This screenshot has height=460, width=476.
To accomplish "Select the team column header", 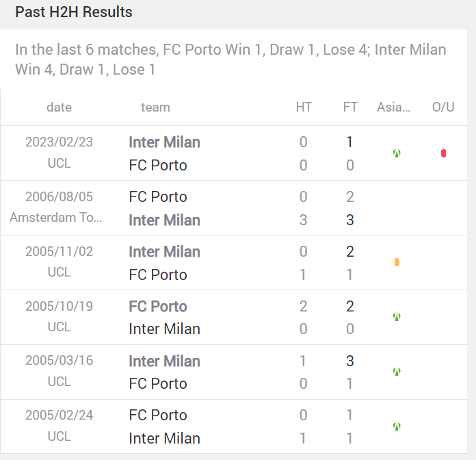I will (x=155, y=107).
